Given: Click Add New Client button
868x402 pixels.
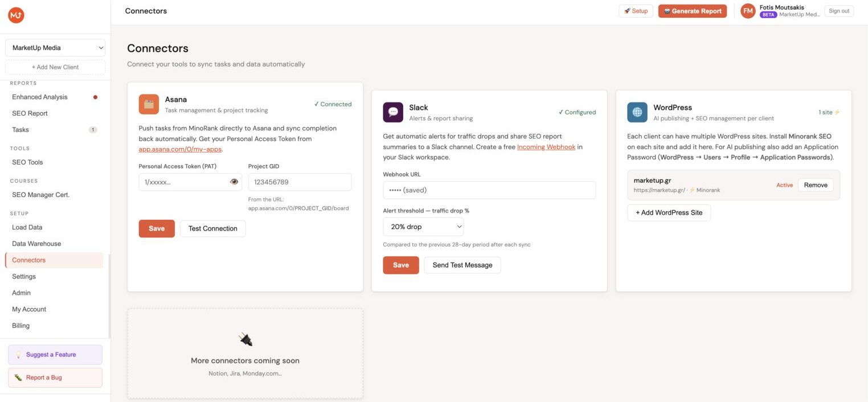Looking at the screenshot, I should pos(55,67).
